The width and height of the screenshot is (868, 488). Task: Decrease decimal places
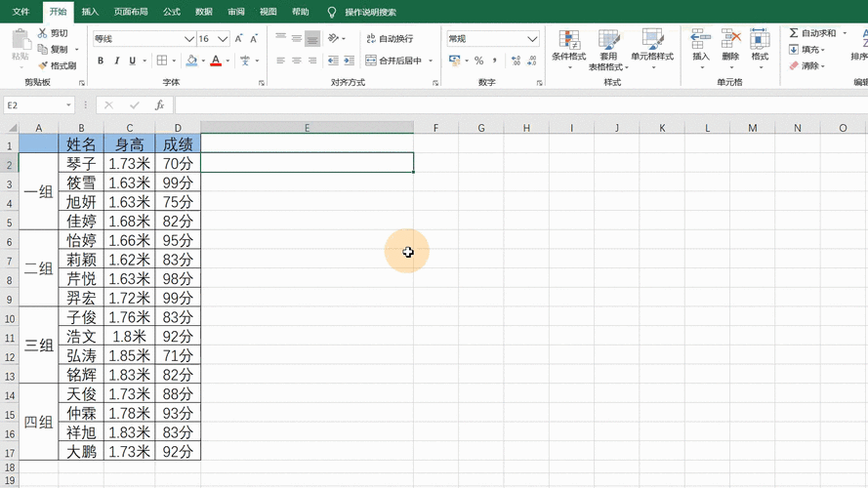532,60
